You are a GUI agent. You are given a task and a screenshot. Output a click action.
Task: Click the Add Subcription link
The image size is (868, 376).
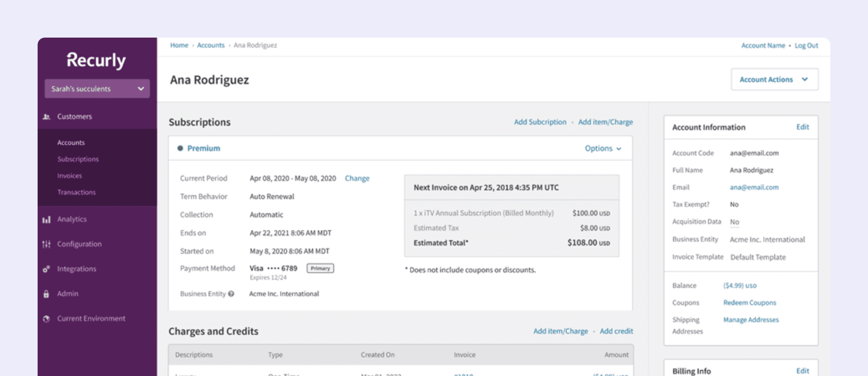click(540, 122)
